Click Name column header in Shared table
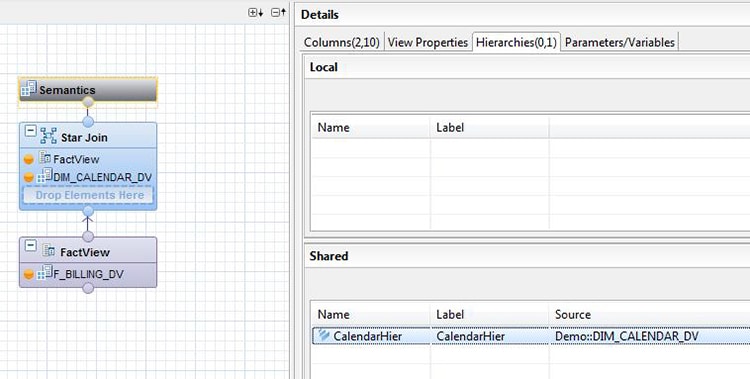750x379 pixels. tap(333, 314)
